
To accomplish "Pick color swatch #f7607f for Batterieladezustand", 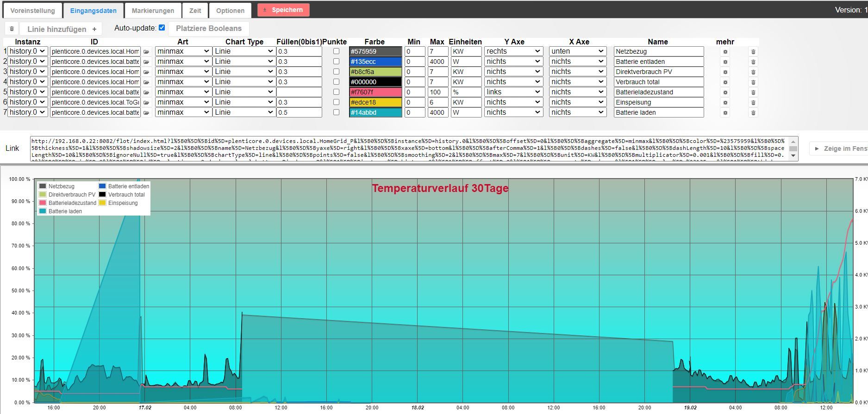I will point(375,92).
